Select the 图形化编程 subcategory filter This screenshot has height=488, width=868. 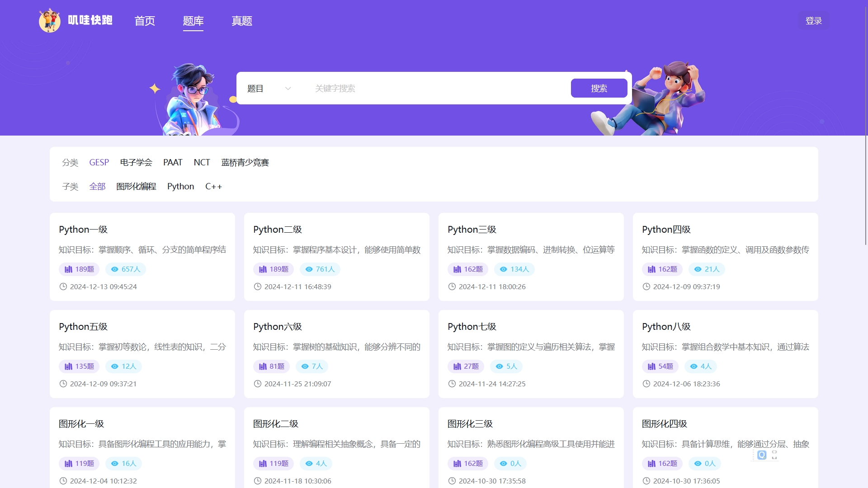click(136, 186)
